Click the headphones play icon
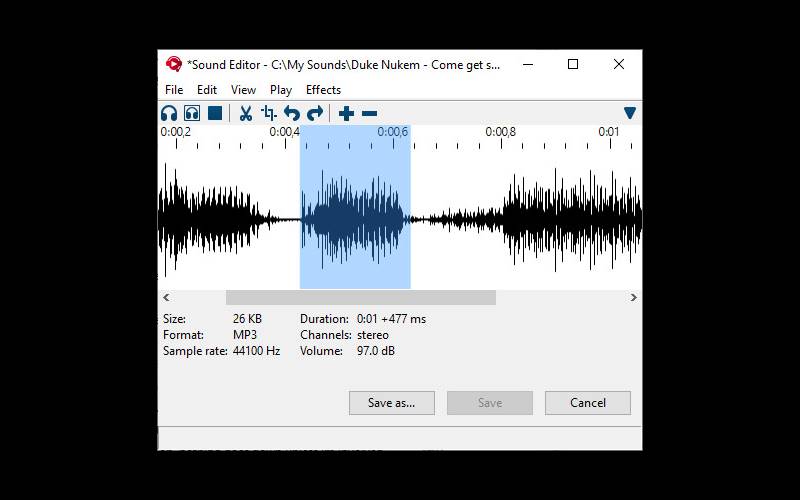800x500 pixels. pyautogui.click(x=169, y=113)
